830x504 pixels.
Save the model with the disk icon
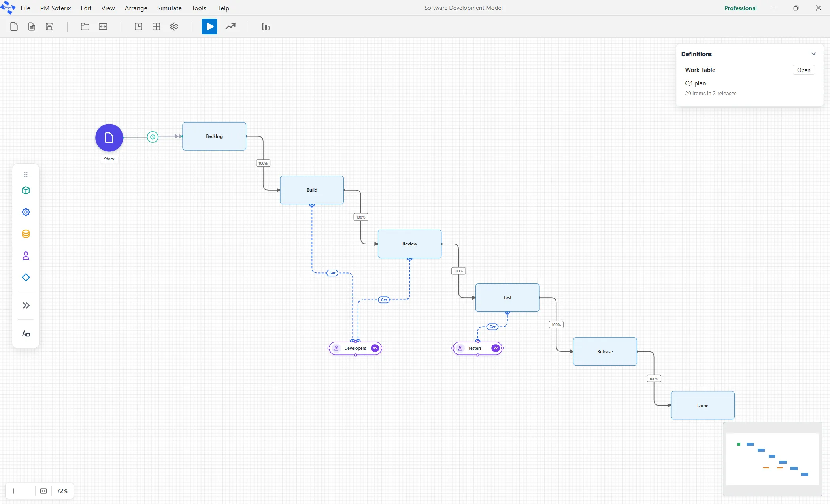[x=49, y=26]
